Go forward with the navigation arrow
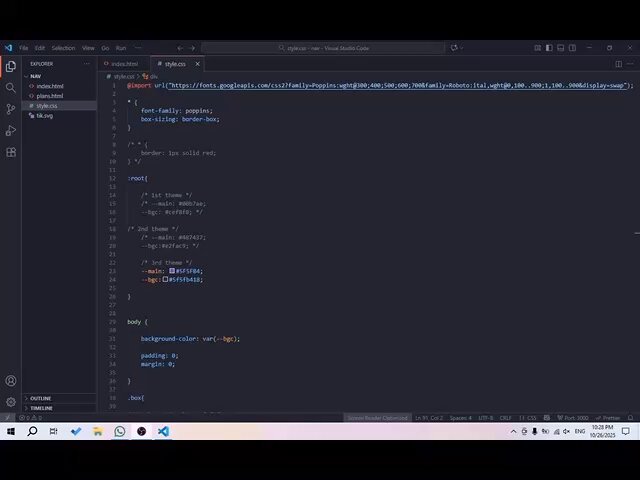640x480 pixels. [x=192, y=48]
